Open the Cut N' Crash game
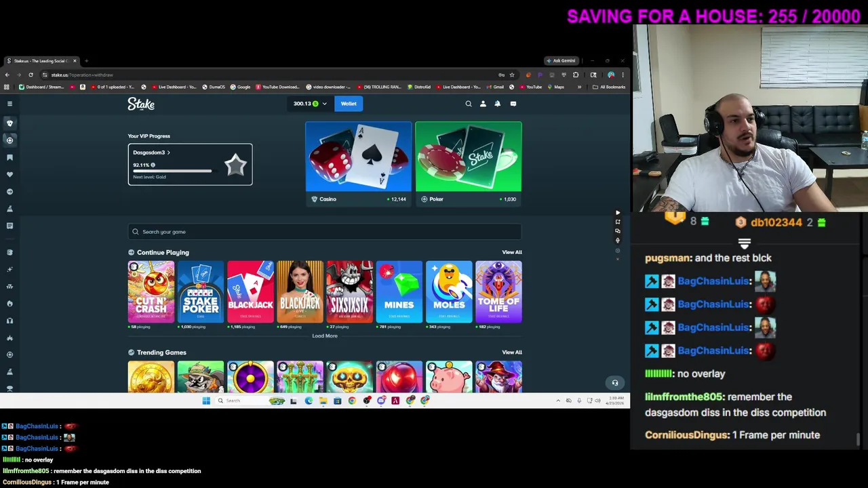The width and height of the screenshot is (868, 488). (x=151, y=291)
